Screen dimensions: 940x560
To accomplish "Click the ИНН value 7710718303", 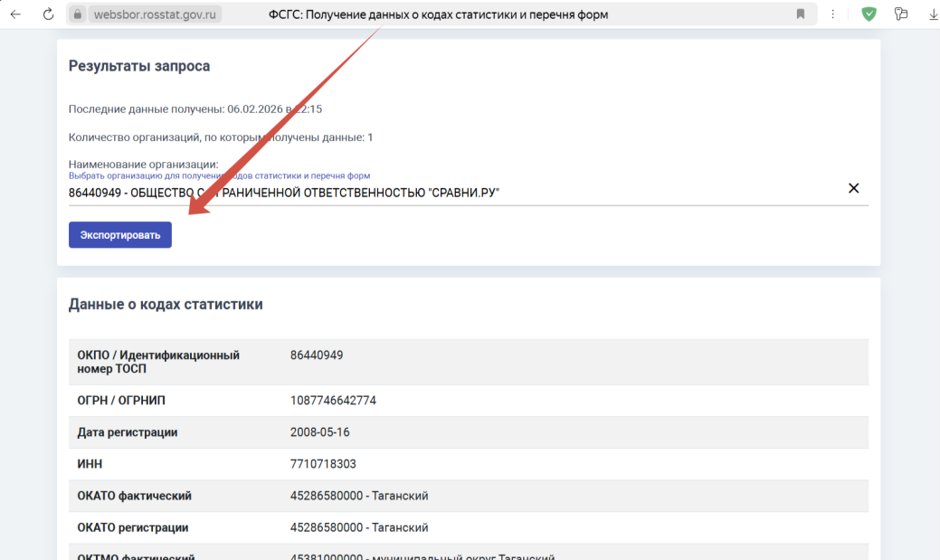I will tap(323, 464).
